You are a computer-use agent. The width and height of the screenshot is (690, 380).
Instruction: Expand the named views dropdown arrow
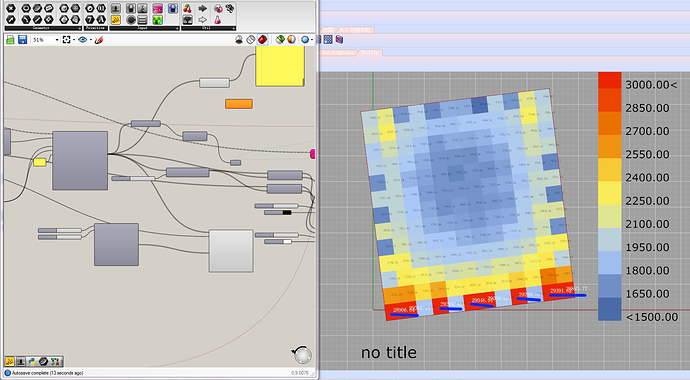point(90,40)
